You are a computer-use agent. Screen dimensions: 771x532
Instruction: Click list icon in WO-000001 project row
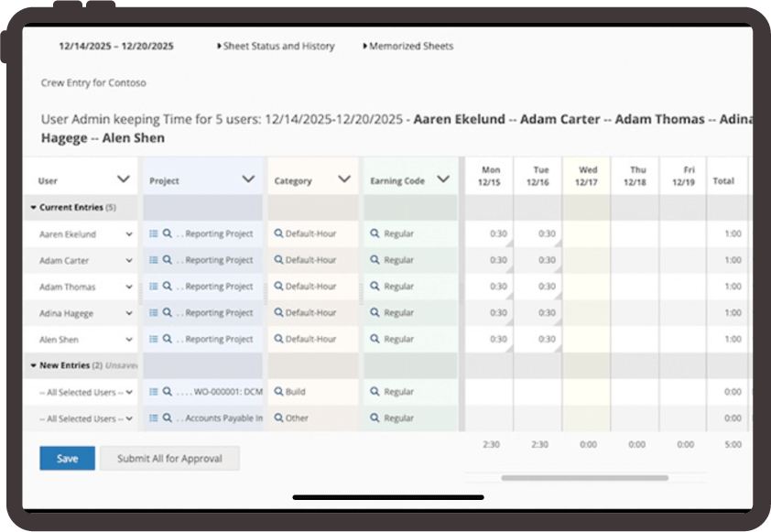point(154,392)
